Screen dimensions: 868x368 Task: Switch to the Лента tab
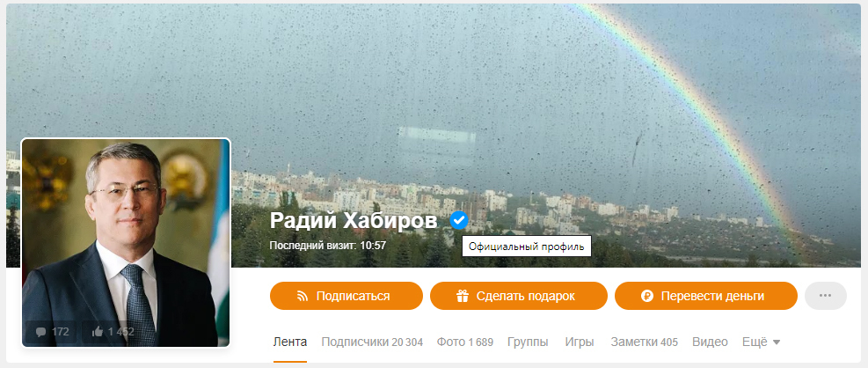point(290,342)
